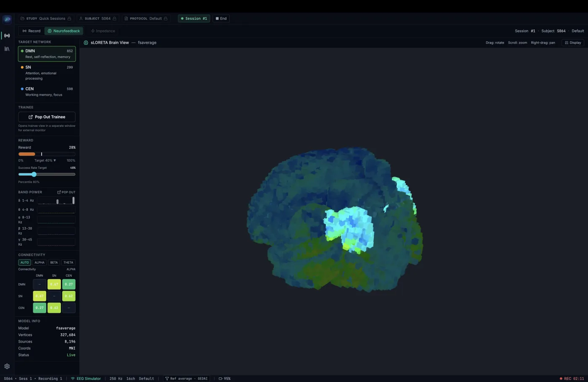Click the app logo icon
This screenshot has height=382, width=588.
pos(7,19)
